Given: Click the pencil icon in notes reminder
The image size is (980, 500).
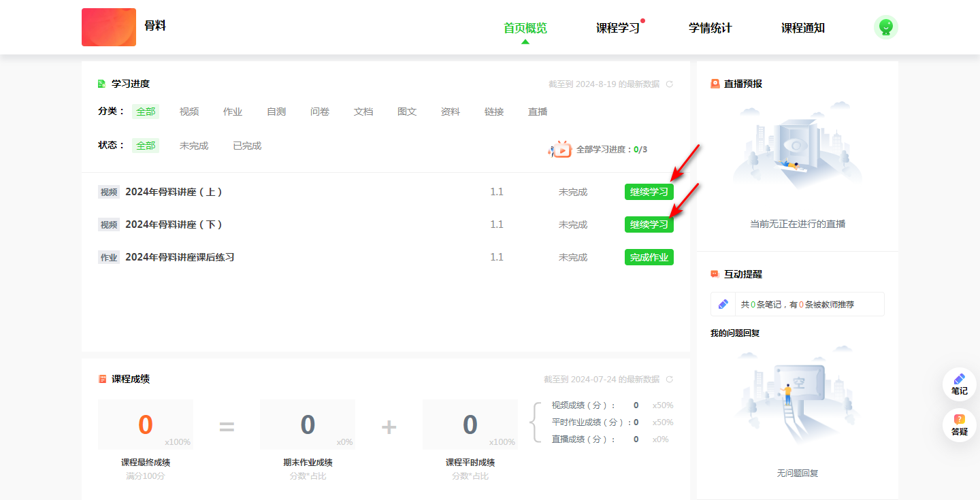Looking at the screenshot, I should [723, 305].
